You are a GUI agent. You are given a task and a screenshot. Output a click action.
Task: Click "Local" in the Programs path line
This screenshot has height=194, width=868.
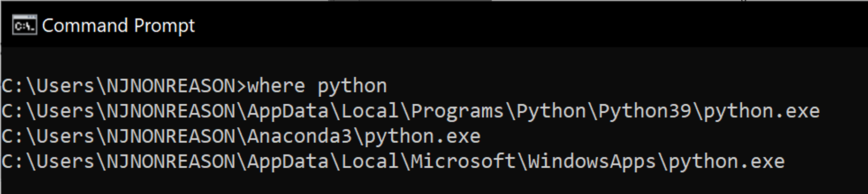pos(369,111)
